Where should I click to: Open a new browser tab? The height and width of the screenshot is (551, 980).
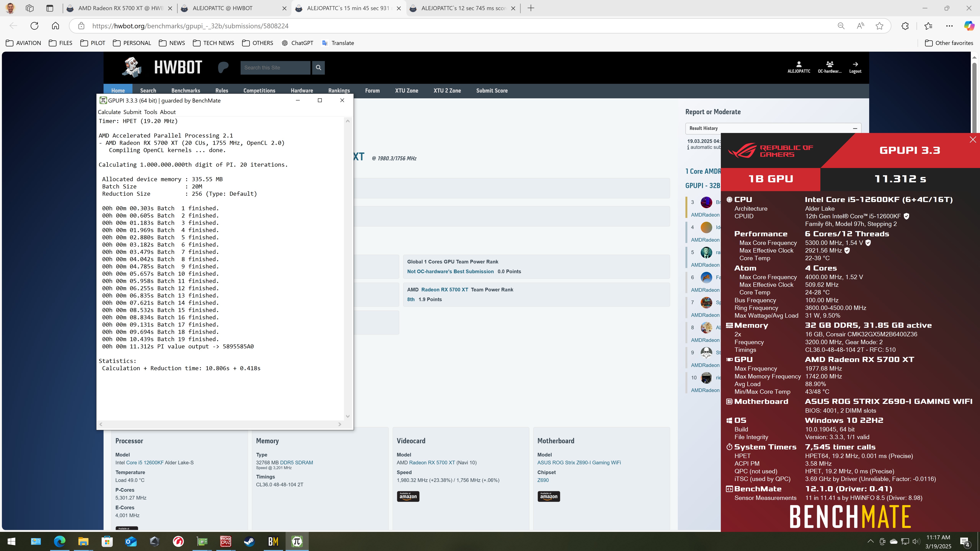pyautogui.click(x=531, y=8)
